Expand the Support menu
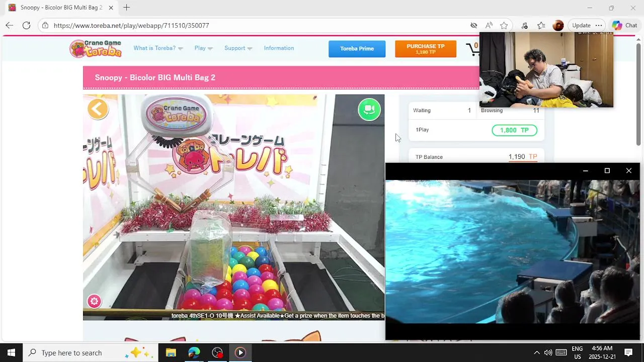Viewport: 644px width, 362px height. click(x=238, y=48)
